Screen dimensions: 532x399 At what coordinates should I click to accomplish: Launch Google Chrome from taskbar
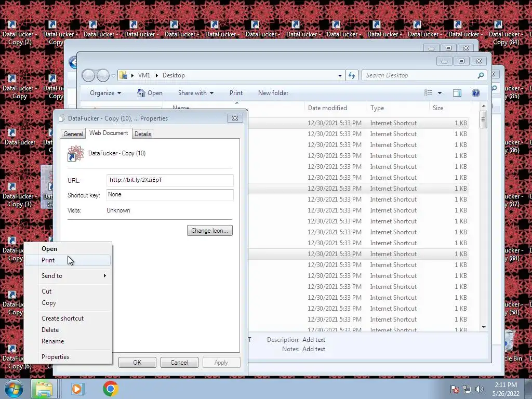pyautogui.click(x=111, y=389)
